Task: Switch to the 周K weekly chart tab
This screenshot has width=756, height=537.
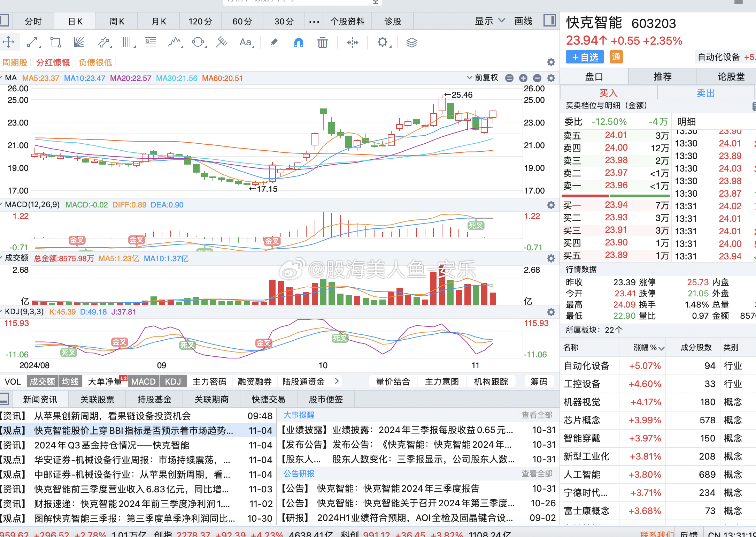Action: pyautogui.click(x=117, y=22)
